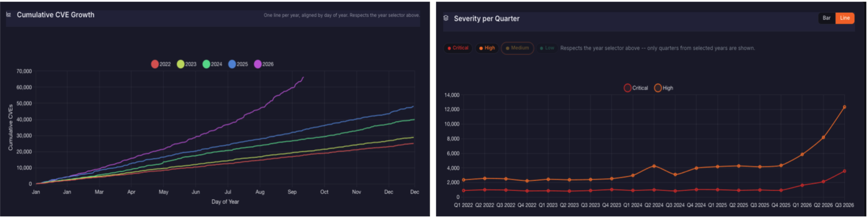Screen dimensions: 868x218
Task: Toggle the High severity filter chip
Action: pyautogui.click(x=487, y=48)
